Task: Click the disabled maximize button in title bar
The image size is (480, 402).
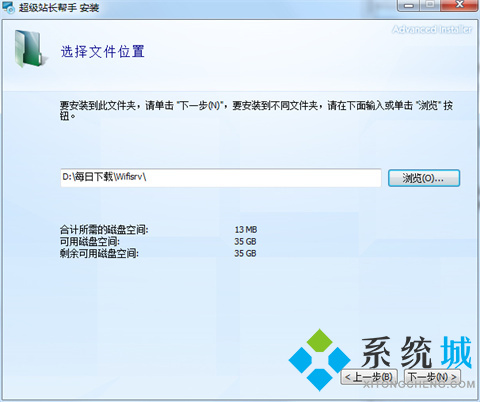Action: tap(430, 5)
